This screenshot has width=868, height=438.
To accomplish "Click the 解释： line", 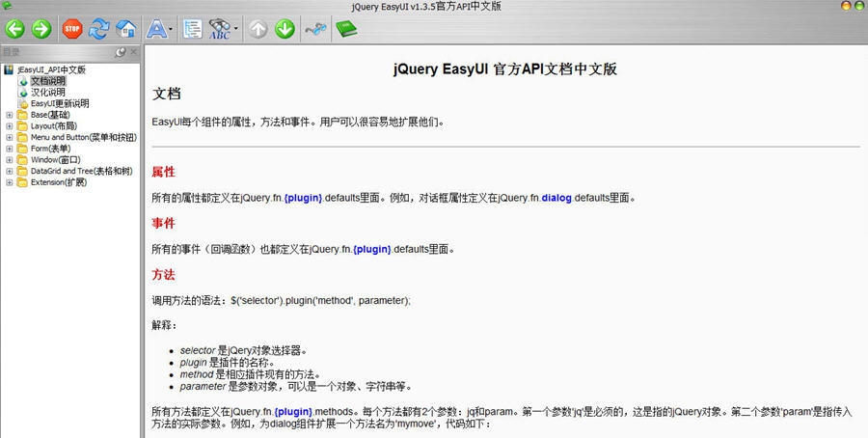I will coord(164,325).
